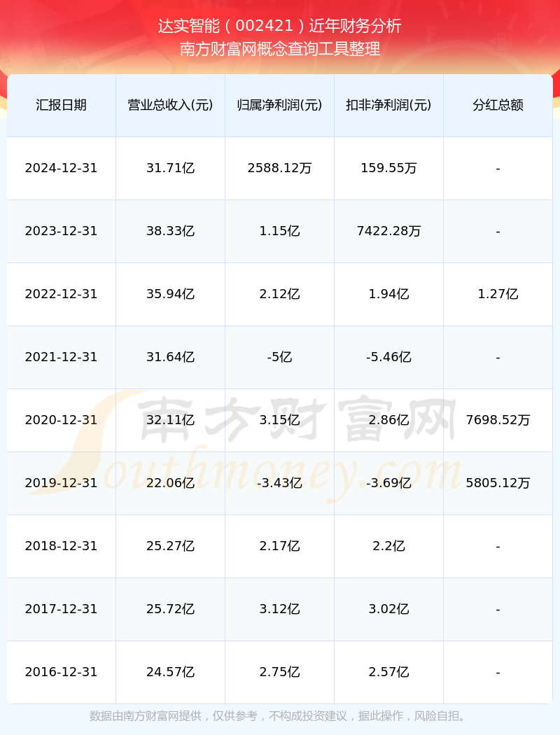Click the 2016-12-31 date cell
Viewport: 560px width, 735px height.
[x=62, y=672]
